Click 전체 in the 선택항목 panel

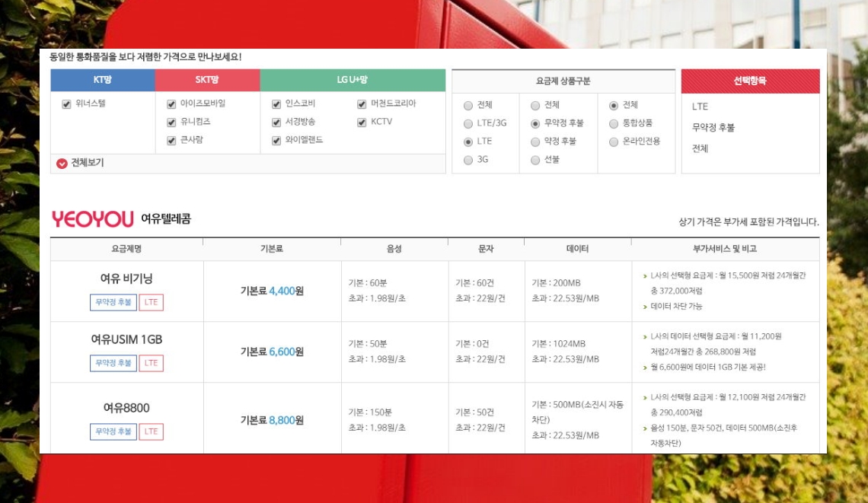[x=700, y=149]
